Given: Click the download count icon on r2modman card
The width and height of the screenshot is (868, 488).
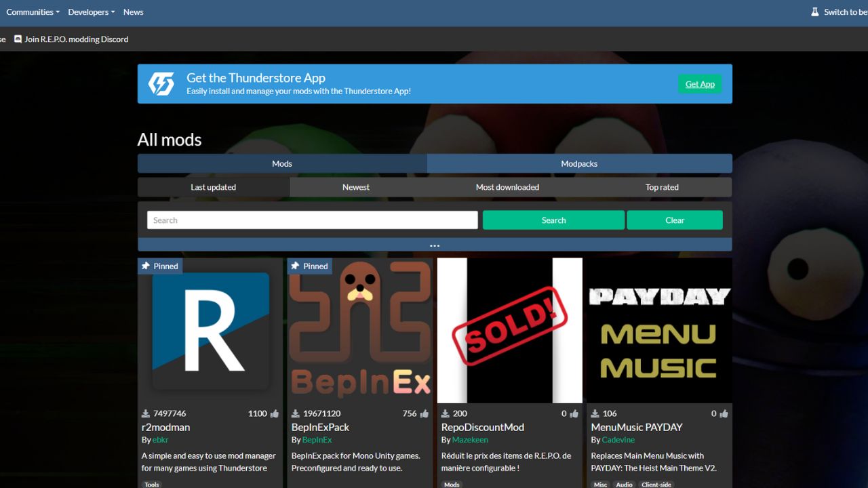Looking at the screenshot, I should coord(144,413).
